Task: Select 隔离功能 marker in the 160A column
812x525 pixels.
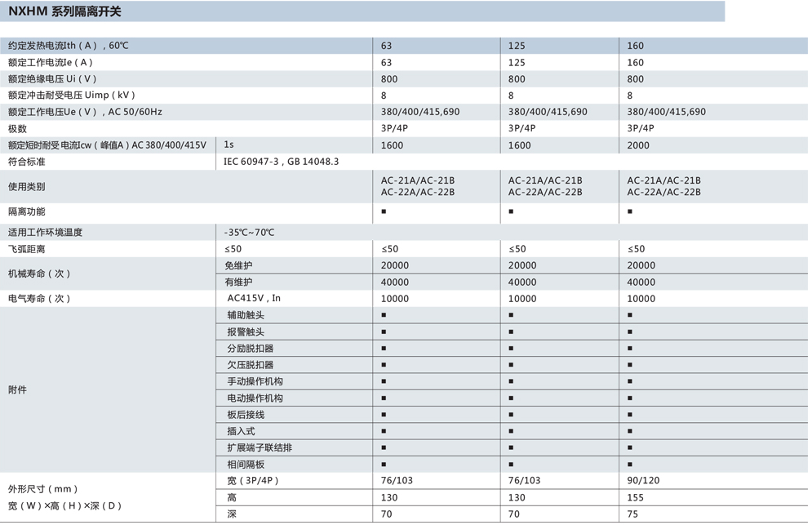Action: coord(630,212)
